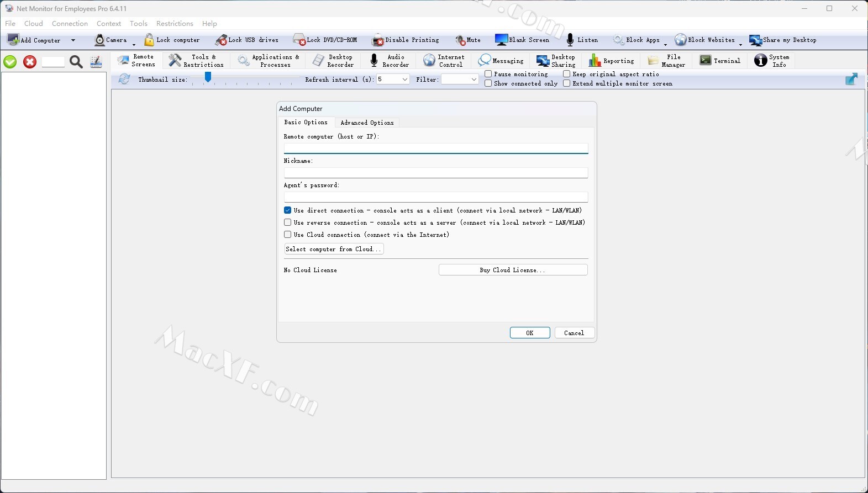Select the Blank Screen monitor icon

click(501, 40)
